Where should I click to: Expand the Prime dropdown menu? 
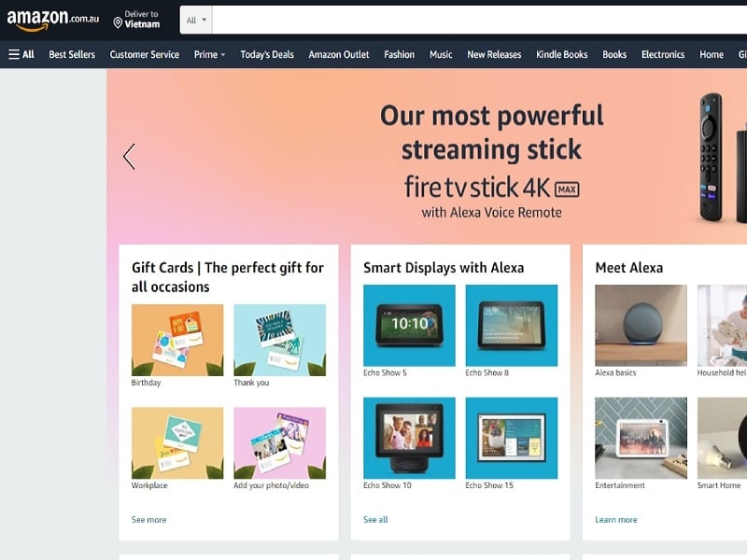(209, 54)
